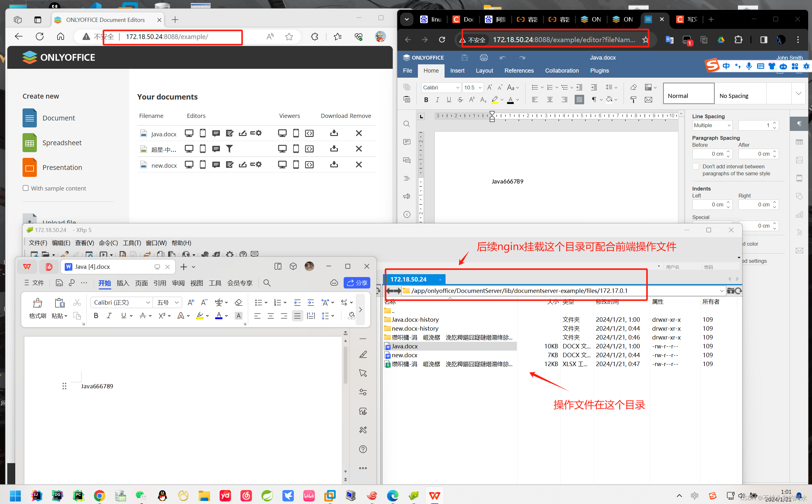Screen dimensions: 812x504
Task: Enable Don't add interval between paragraphs checkbox
Action: point(695,166)
